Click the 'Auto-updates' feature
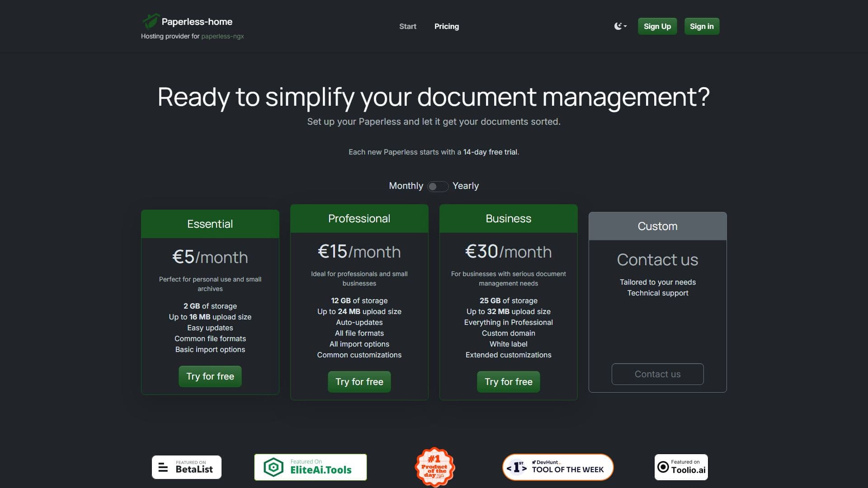 click(359, 322)
